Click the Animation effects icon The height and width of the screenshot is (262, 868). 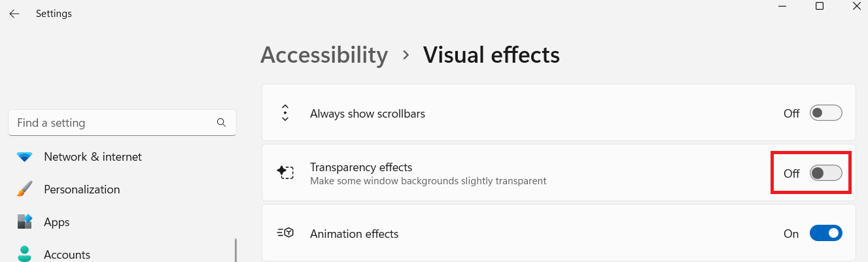tap(285, 233)
